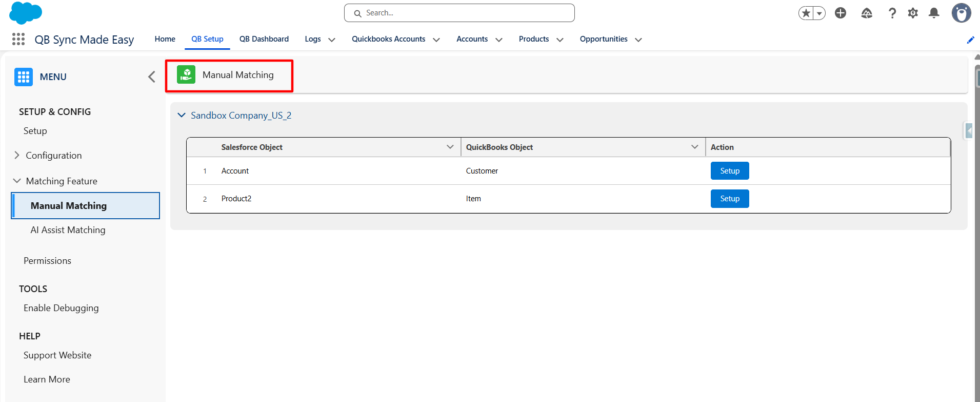This screenshot has width=980, height=402.
Task: Switch to the QB Dashboard tab
Action: pyautogui.click(x=264, y=39)
